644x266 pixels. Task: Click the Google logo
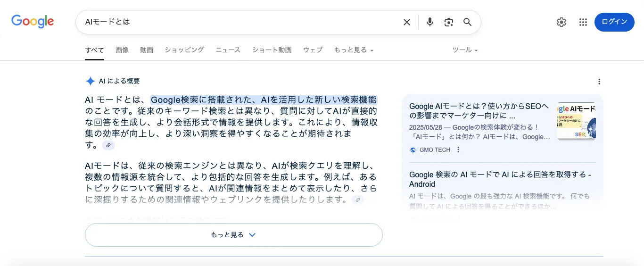[33, 22]
